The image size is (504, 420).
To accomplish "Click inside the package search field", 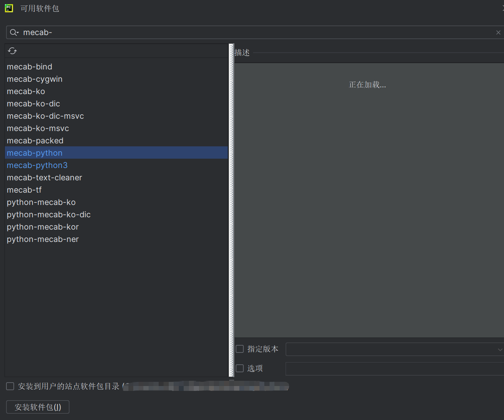I will click(x=149, y=32).
